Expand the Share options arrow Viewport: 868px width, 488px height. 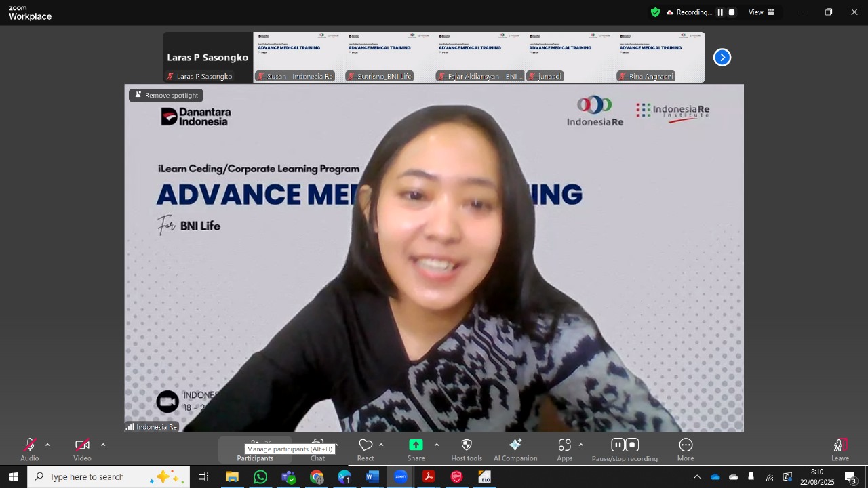tap(437, 445)
